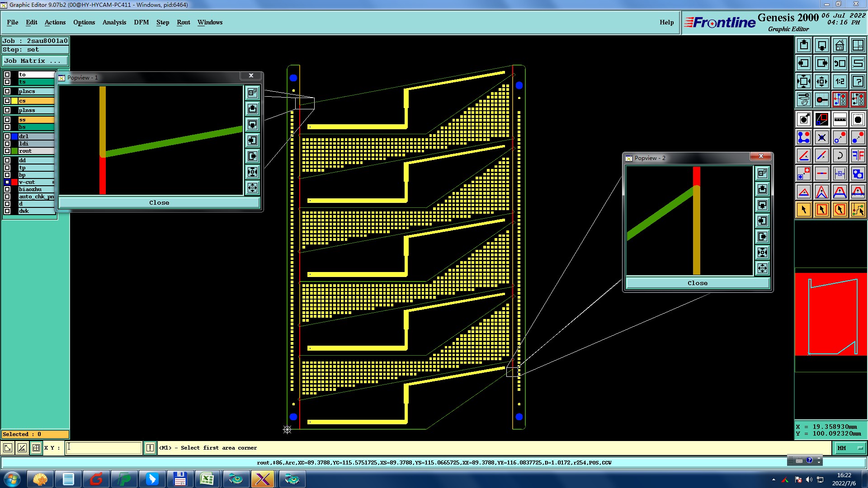This screenshot has height=488, width=868.
Task: Click the snake pan tool icon
Action: [858, 63]
